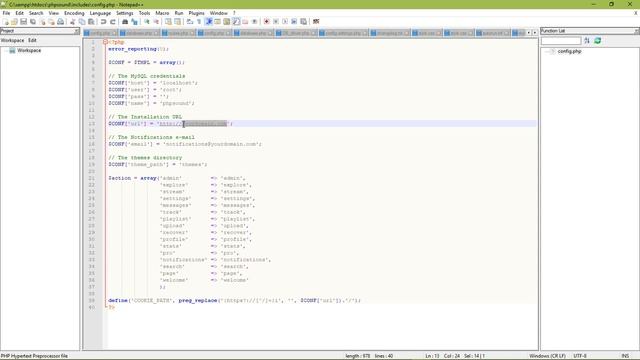Screen dimensions: 640x360
Task: Open the Plugins menu
Action: coord(196,13)
